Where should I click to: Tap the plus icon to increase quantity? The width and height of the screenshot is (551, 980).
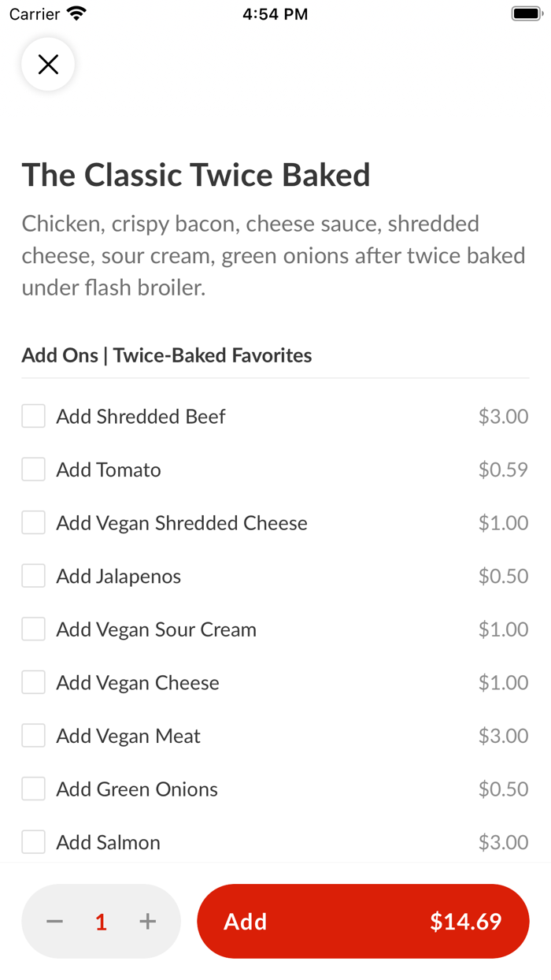pyautogui.click(x=147, y=921)
